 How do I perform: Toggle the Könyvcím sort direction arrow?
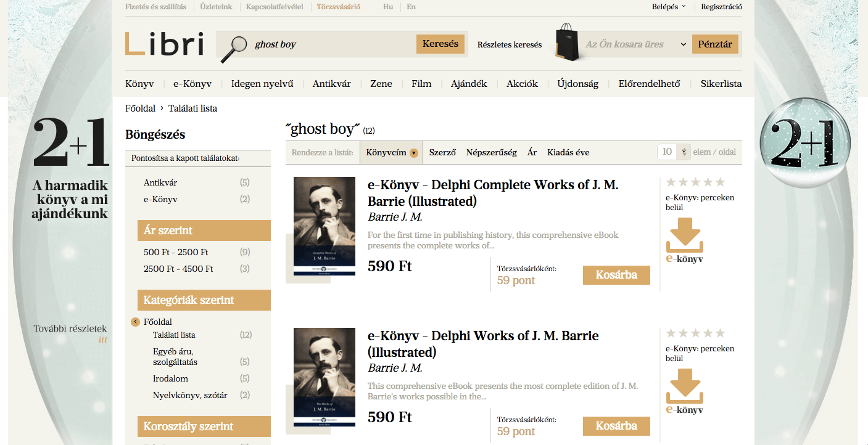pyautogui.click(x=414, y=153)
